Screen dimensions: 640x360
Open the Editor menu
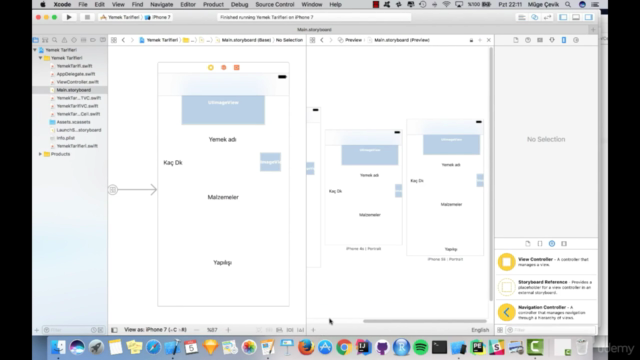click(x=188, y=4)
